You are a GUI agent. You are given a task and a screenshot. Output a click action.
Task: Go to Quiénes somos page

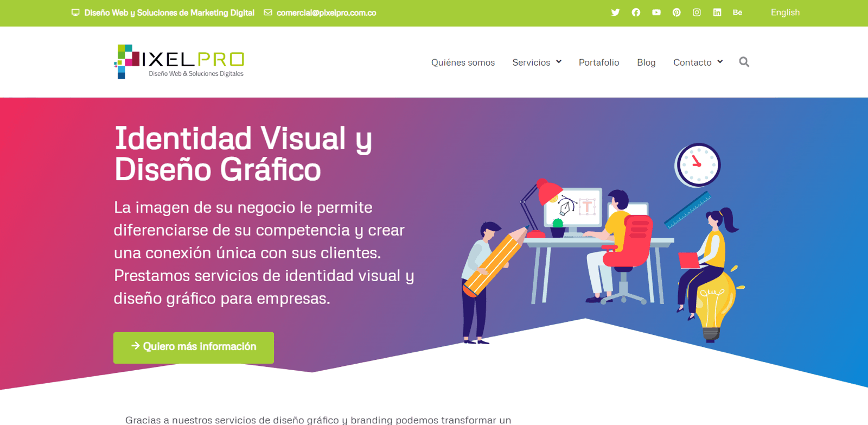coord(463,62)
